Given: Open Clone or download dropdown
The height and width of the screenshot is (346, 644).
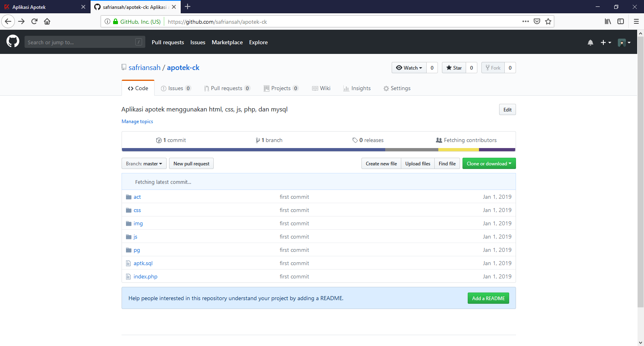Looking at the screenshot, I should [x=489, y=163].
